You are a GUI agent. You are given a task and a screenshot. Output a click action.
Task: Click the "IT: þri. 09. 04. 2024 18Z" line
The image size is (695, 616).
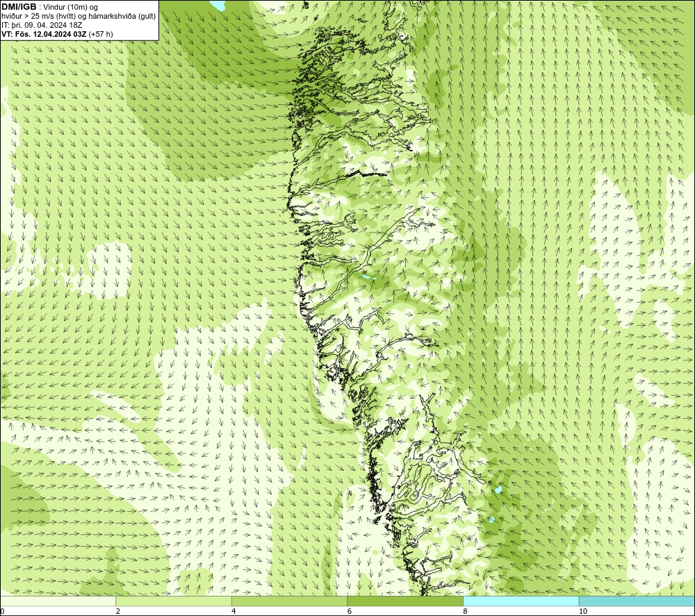coord(42,25)
